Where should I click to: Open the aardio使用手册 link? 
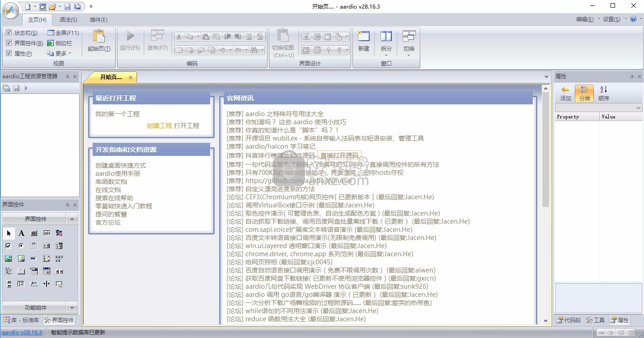pyautogui.click(x=118, y=174)
